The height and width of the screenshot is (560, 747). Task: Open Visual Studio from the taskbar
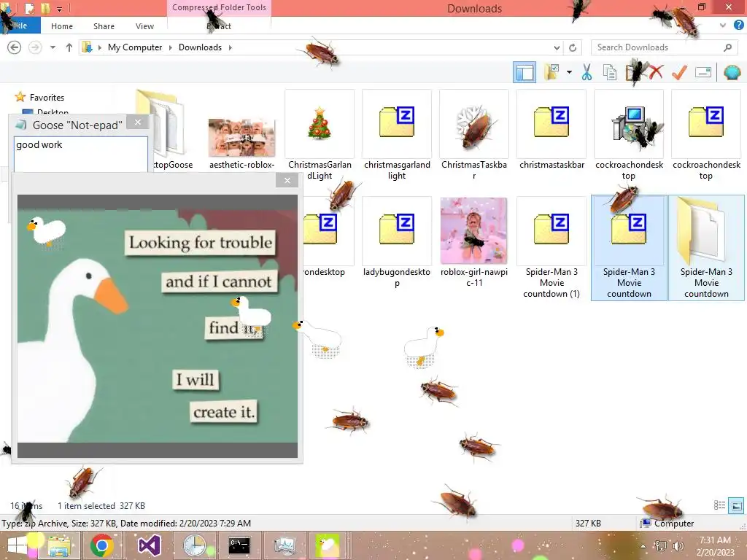tap(149, 545)
